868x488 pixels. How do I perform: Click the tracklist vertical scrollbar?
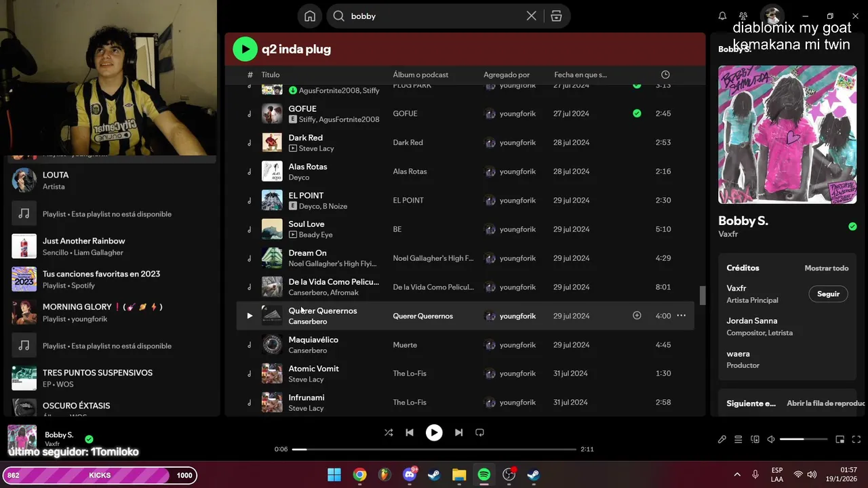(703, 296)
